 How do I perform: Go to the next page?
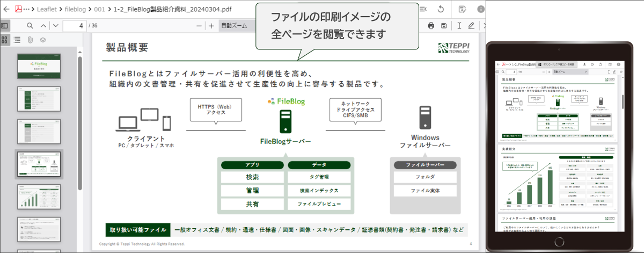pyautogui.click(x=55, y=25)
